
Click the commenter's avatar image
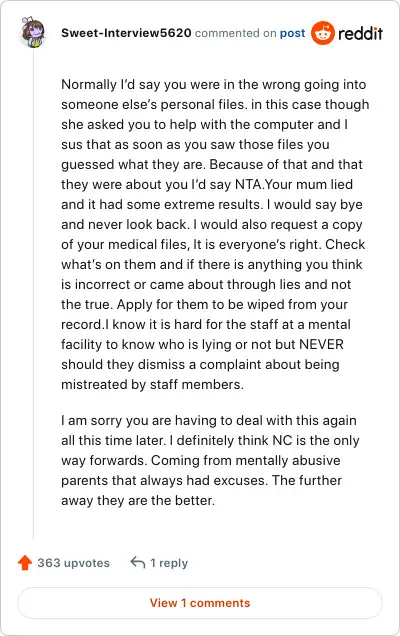tap(33, 32)
